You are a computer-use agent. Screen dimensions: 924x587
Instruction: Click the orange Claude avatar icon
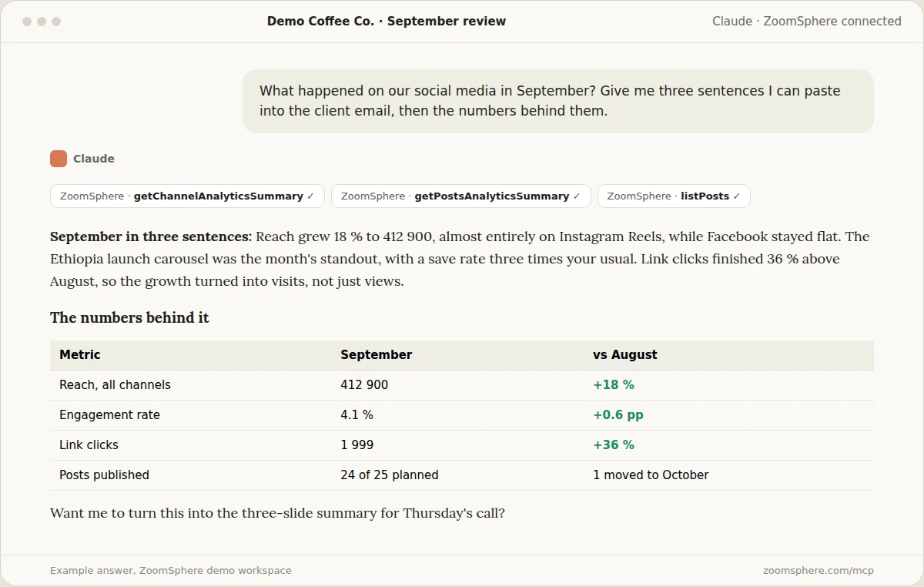[59, 159]
